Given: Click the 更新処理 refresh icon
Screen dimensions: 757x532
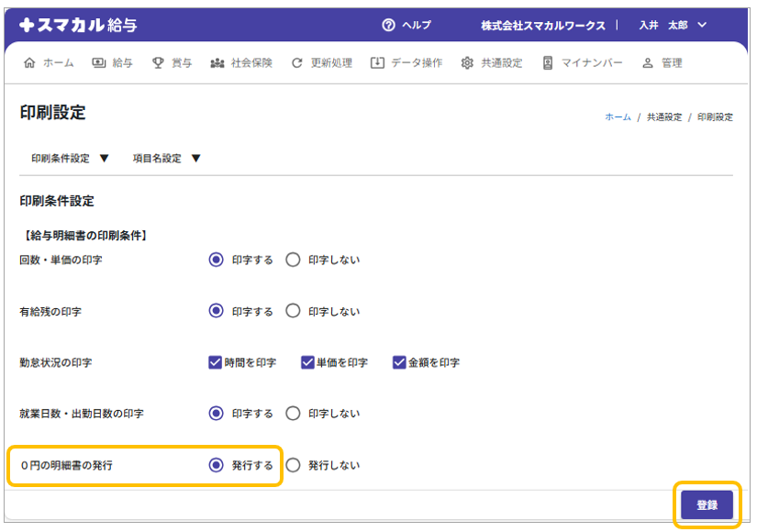Looking at the screenshot, I should click(x=296, y=63).
